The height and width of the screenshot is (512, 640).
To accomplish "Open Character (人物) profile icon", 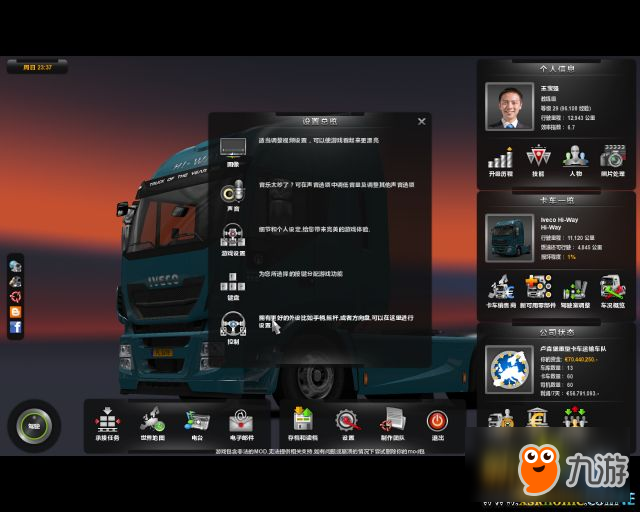I will pos(576,157).
